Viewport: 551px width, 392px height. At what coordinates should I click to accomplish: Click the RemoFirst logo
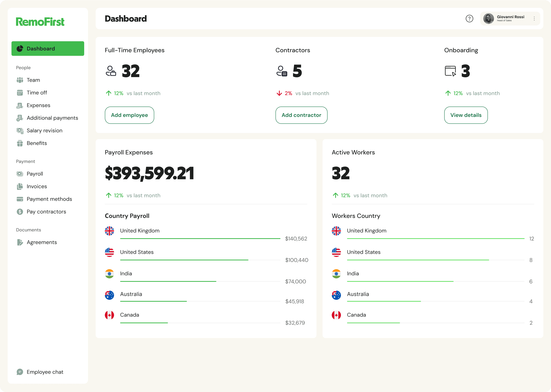(40, 22)
